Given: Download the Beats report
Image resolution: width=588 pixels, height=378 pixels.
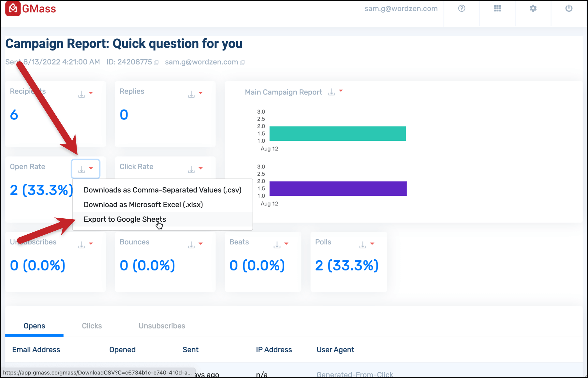Looking at the screenshot, I should coord(277,245).
